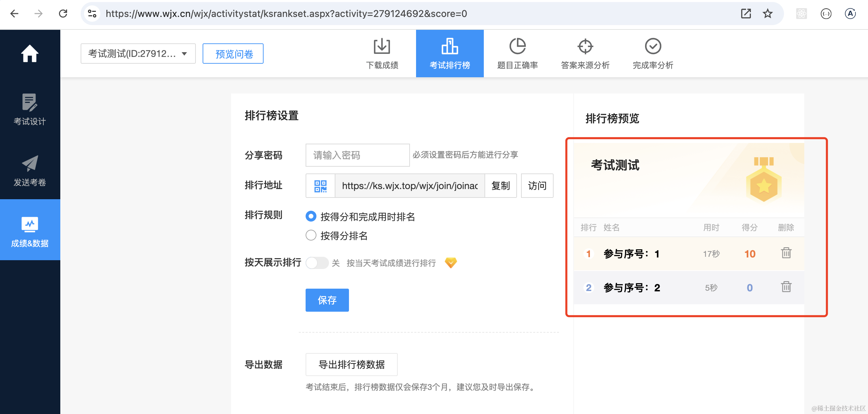Click the home icon in sidebar
Viewport: 868px width, 414px height.
pos(30,54)
